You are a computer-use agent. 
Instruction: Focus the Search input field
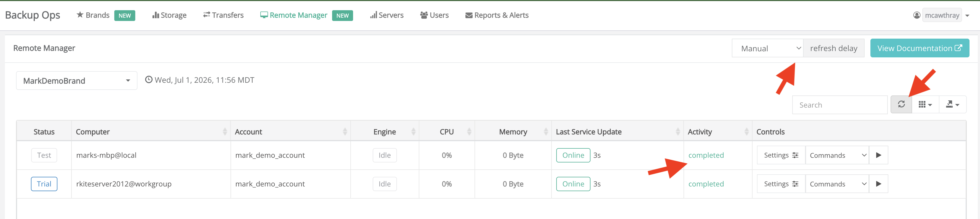[x=839, y=105]
